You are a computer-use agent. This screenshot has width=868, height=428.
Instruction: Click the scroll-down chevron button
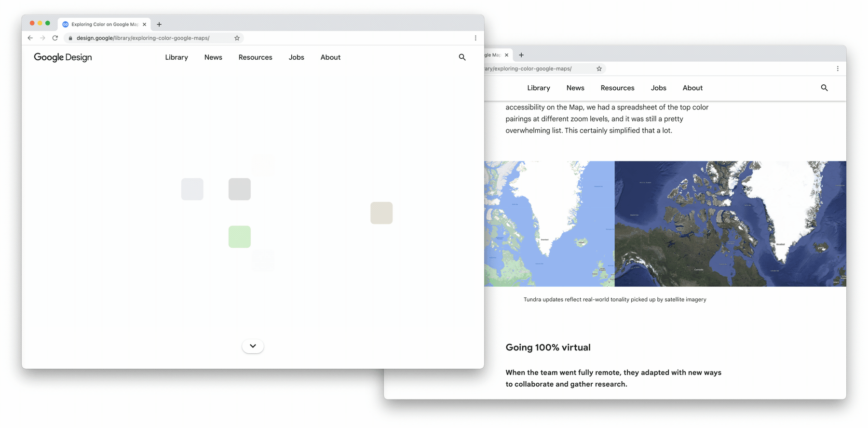[x=253, y=346]
